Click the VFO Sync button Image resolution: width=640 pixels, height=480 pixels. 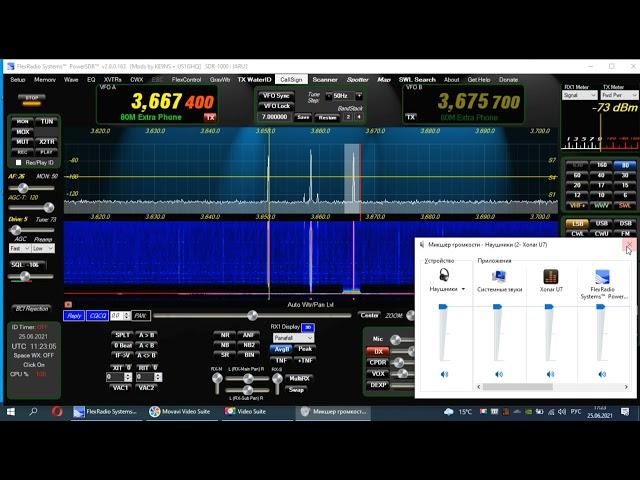pyautogui.click(x=276, y=96)
